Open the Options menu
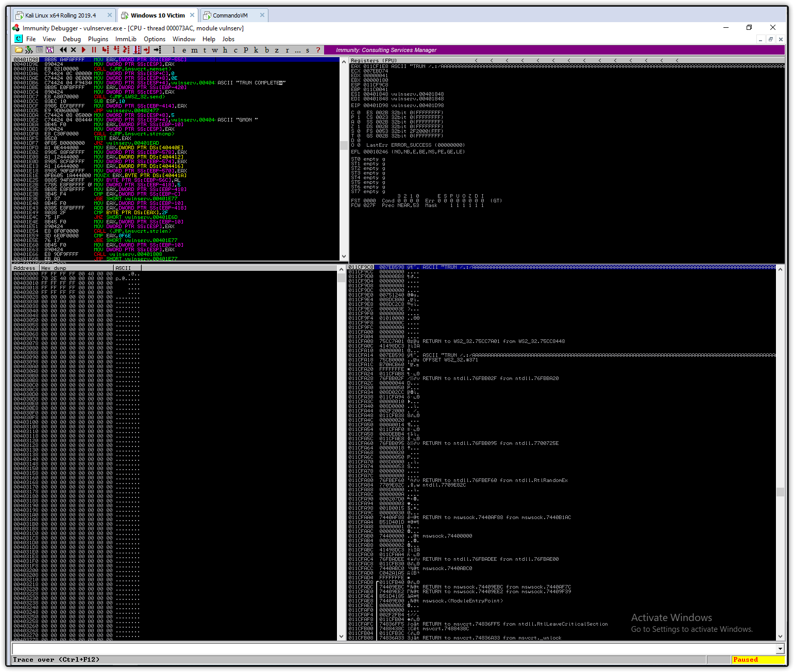Image resolution: width=794 pixels, height=672 pixels. 155,39
